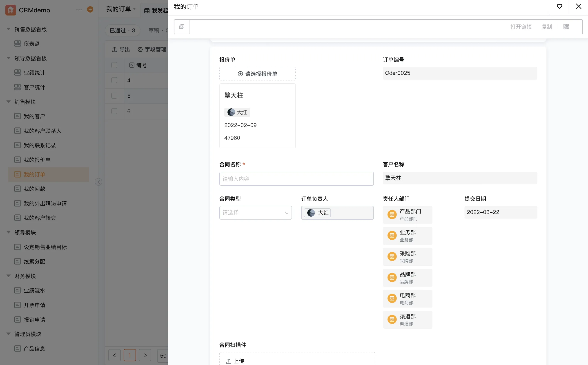This screenshot has width=588, height=365.
Task: Open the page size 50 selector
Action: (163, 356)
